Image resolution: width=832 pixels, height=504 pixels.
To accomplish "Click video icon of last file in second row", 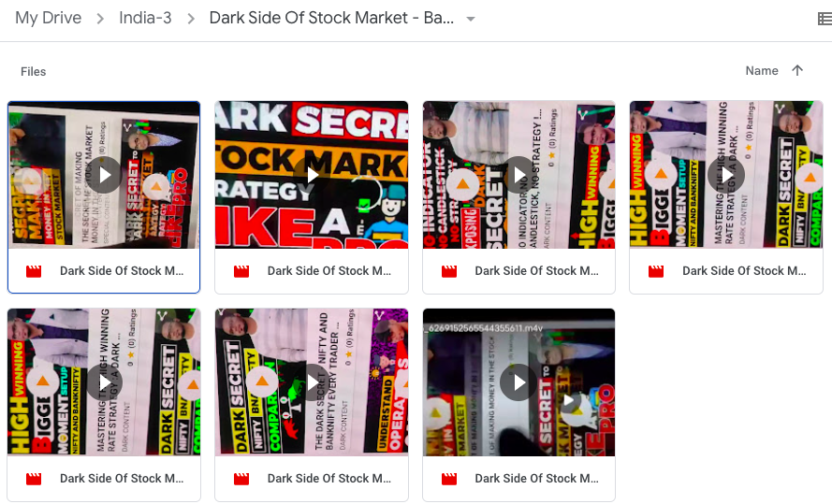I will coord(449,479).
